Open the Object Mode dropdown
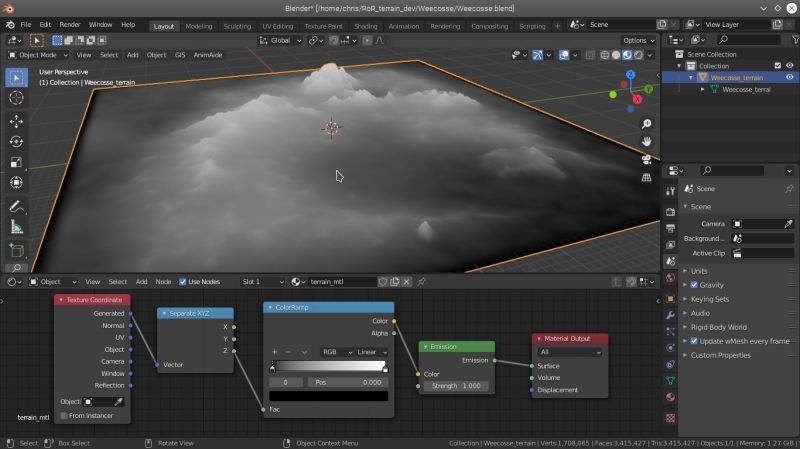The width and height of the screenshot is (800, 449). tap(38, 55)
